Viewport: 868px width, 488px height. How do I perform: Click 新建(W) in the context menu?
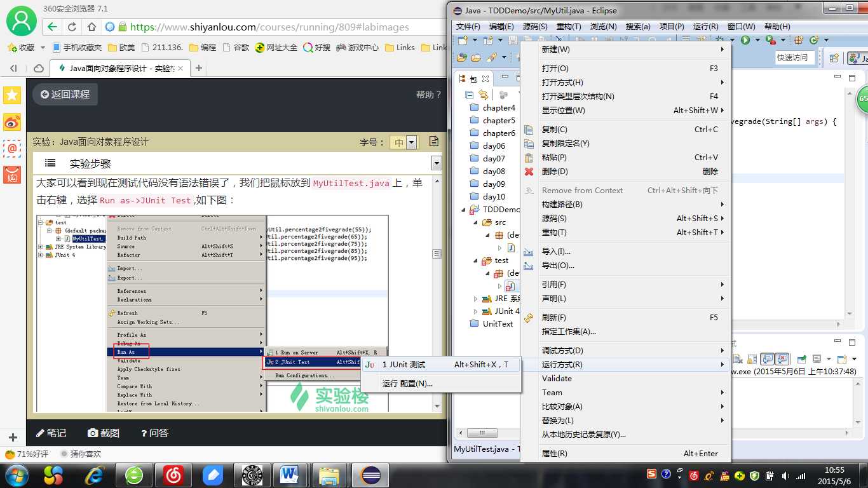click(626, 50)
